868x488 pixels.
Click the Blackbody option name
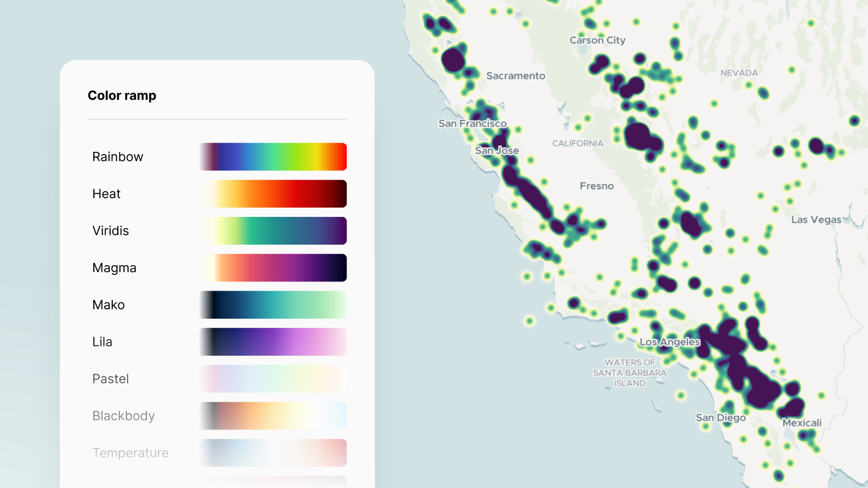[x=124, y=416]
